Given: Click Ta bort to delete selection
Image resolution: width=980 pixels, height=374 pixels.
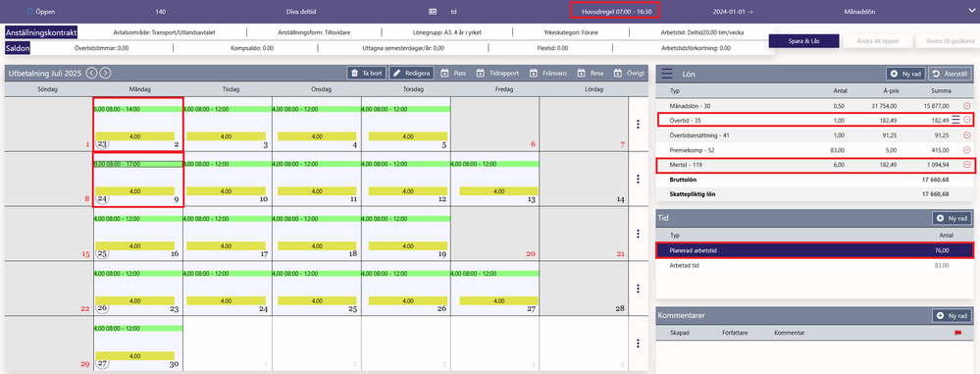Looking at the screenshot, I should click(366, 74).
